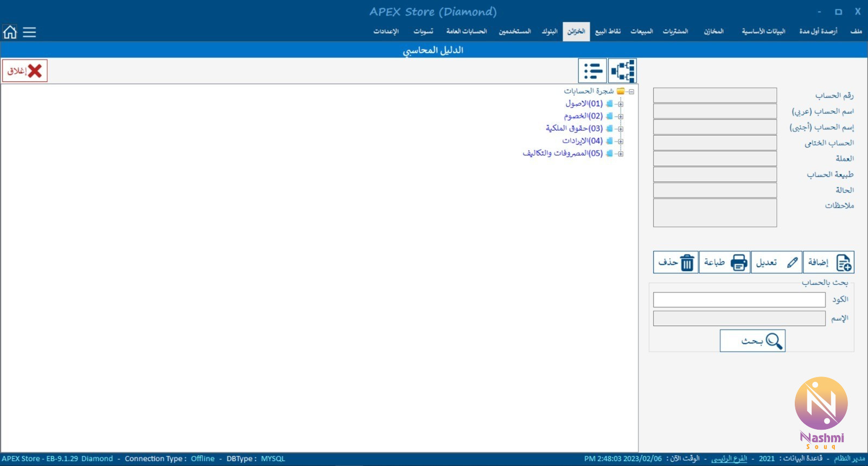Click the Add account (إضافة) button

829,263
